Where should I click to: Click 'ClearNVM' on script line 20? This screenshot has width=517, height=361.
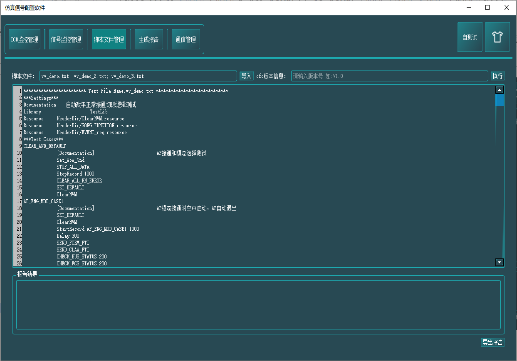click(67, 222)
